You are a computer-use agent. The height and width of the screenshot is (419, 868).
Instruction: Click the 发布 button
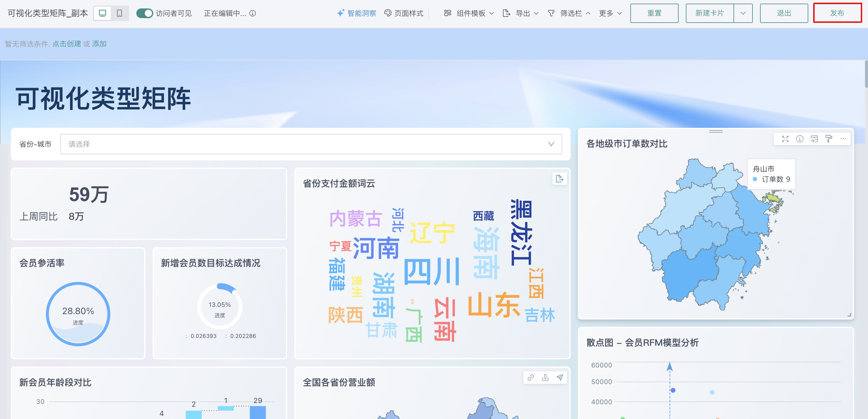(837, 13)
